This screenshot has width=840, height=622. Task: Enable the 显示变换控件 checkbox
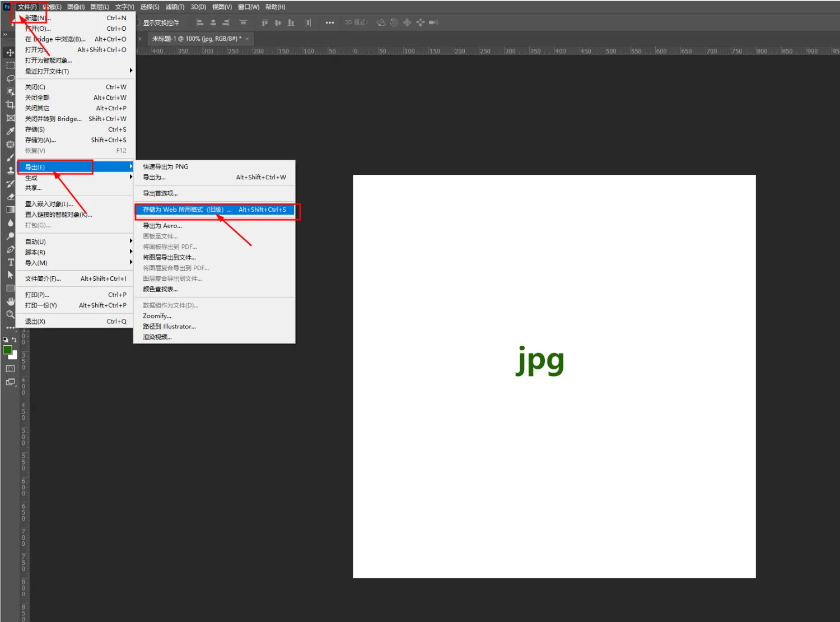coord(138,23)
